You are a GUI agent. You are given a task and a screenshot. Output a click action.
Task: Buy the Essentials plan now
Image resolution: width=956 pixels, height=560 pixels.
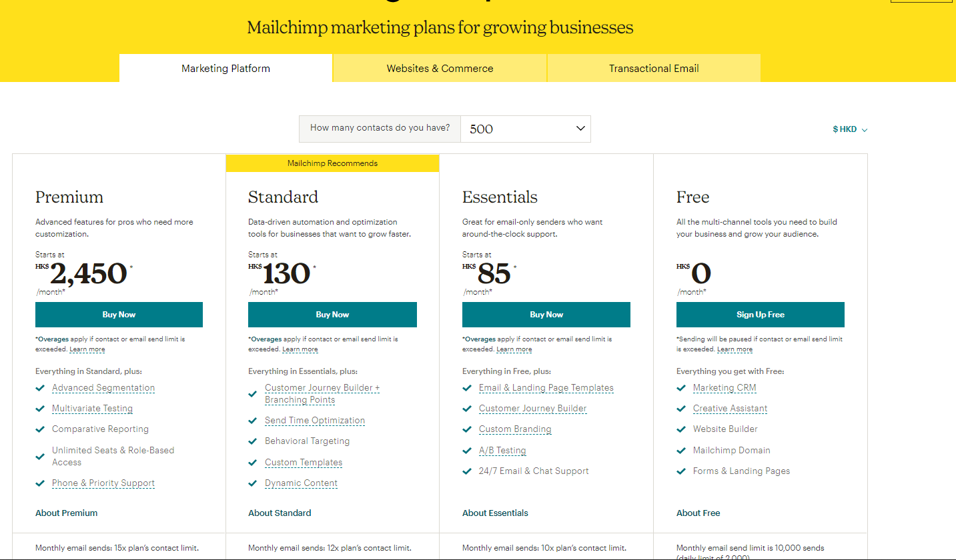pos(546,315)
